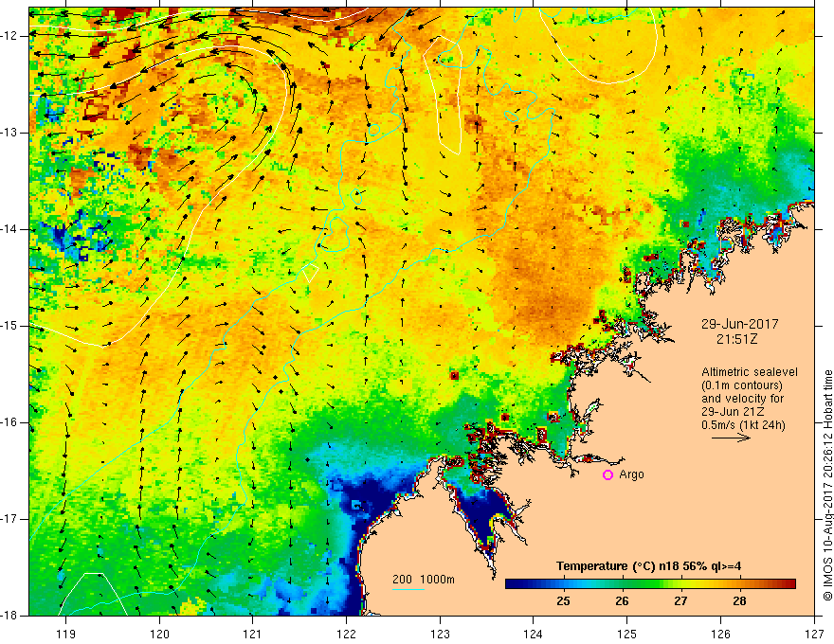Click the magenta Argo float marker
The height and width of the screenshot is (644, 834).
(607, 475)
